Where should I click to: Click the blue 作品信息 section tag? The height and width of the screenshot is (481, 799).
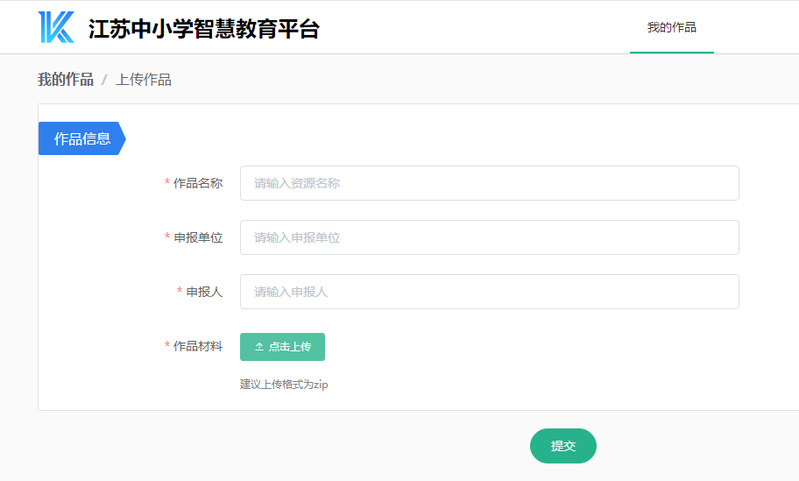click(x=82, y=139)
